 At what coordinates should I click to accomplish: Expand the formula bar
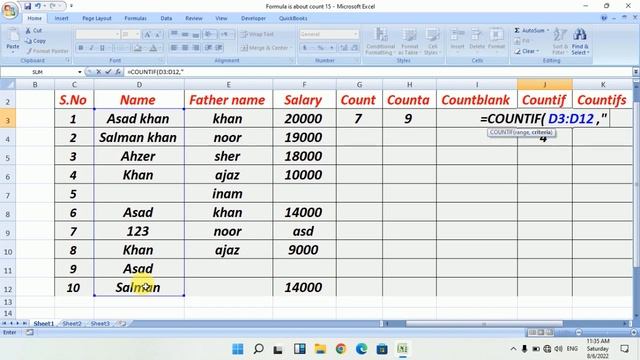(x=636, y=72)
